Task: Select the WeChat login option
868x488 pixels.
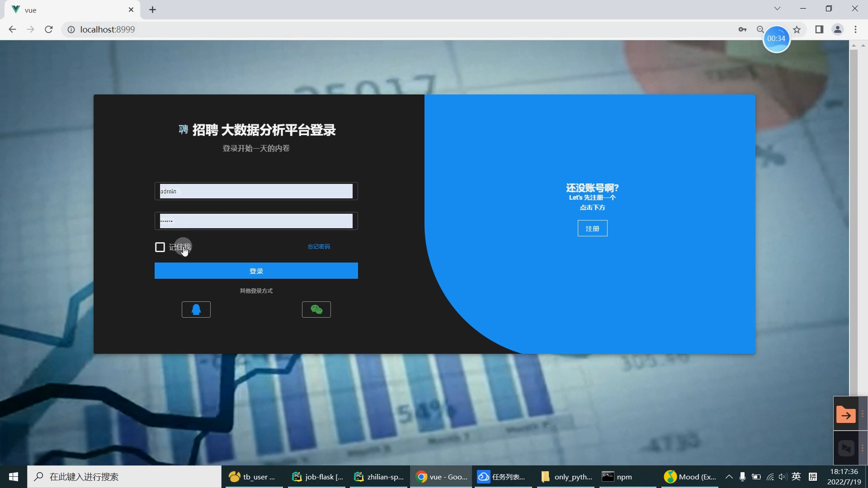Action: point(316,310)
